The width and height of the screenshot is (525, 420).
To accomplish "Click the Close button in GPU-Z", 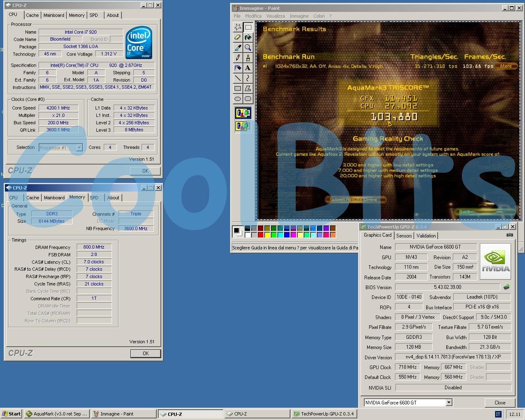I will 500,402.
